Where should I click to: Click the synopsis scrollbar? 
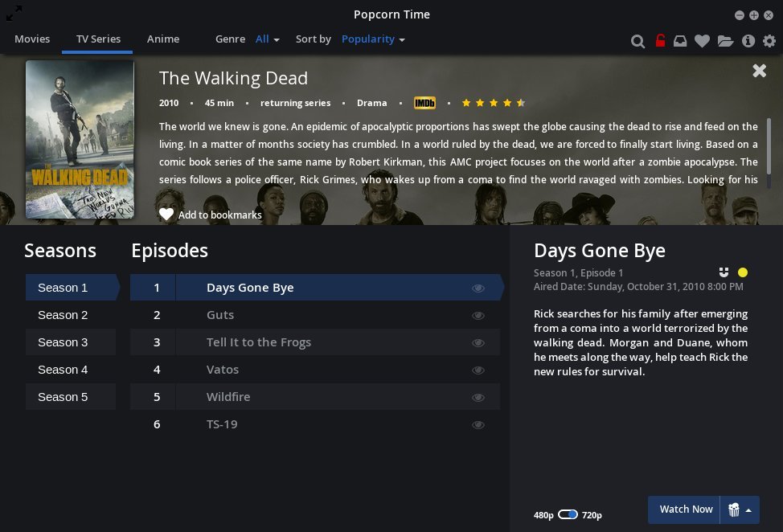[x=769, y=145]
